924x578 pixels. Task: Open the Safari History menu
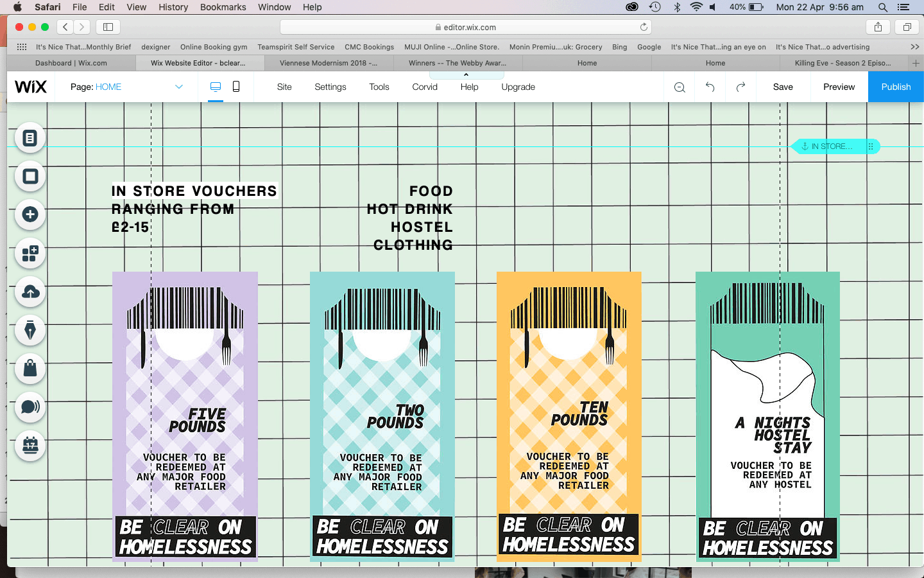(173, 7)
